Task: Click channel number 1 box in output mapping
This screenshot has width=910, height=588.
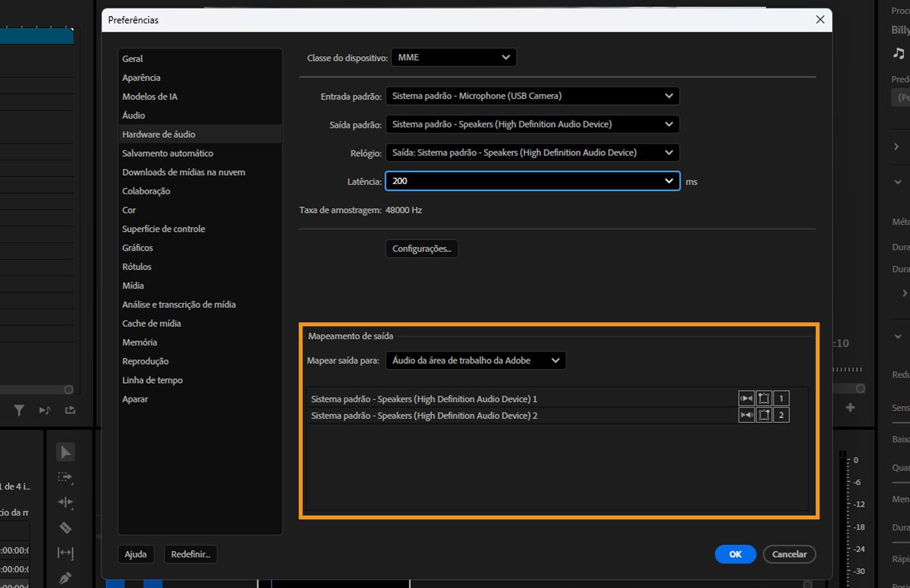Action: 781,398
